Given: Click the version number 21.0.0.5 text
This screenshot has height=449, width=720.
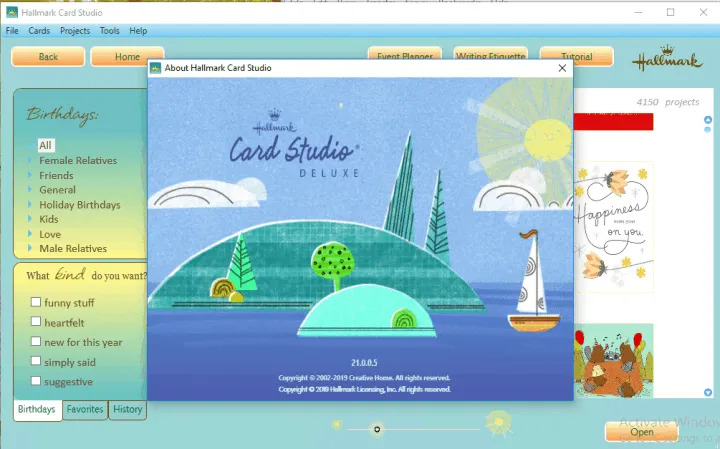Looking at the screenshot, I should pyautogui.click(x=364, y=362).
